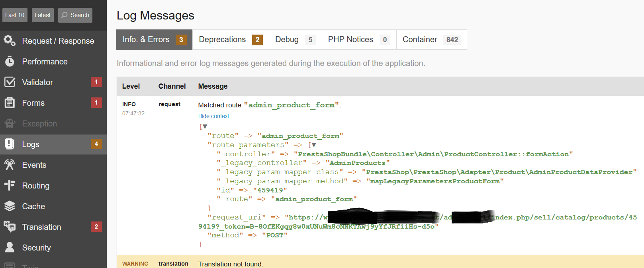Screen dimensions: 644x268
Task: Click the "mapLegacyParametersProductForm" value
Action: (435, 181)
